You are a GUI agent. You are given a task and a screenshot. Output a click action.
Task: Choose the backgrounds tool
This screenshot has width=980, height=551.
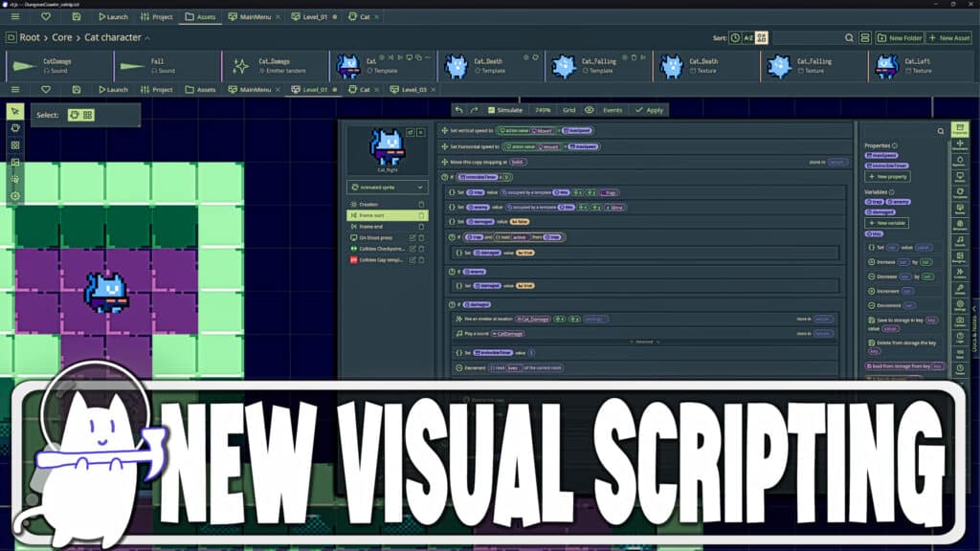point(15,162)
